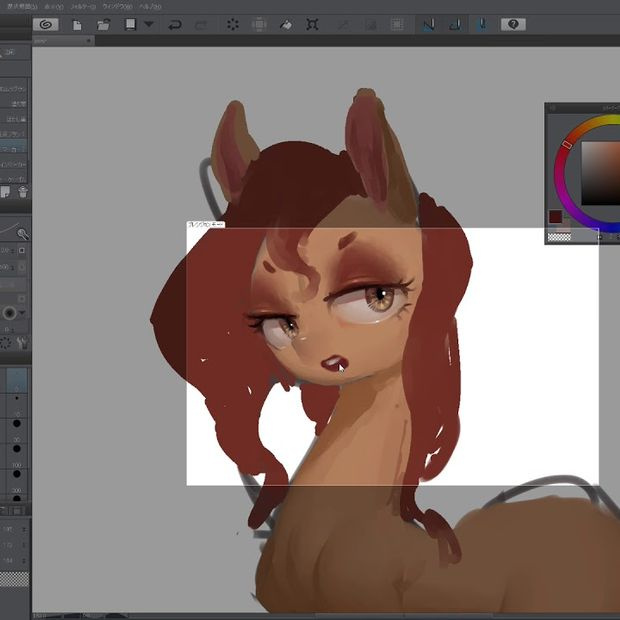Image resolution: width=620 pixels, height=620 pixels.
Task: Pick a shade in the color wheel square
Action: pyautogui.click(x=600, y=173)
